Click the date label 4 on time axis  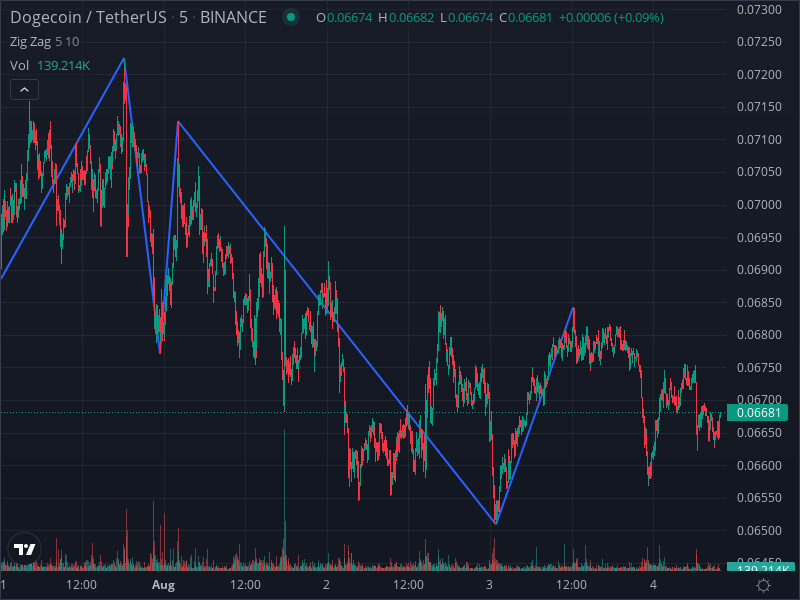(x=653, y=585)
